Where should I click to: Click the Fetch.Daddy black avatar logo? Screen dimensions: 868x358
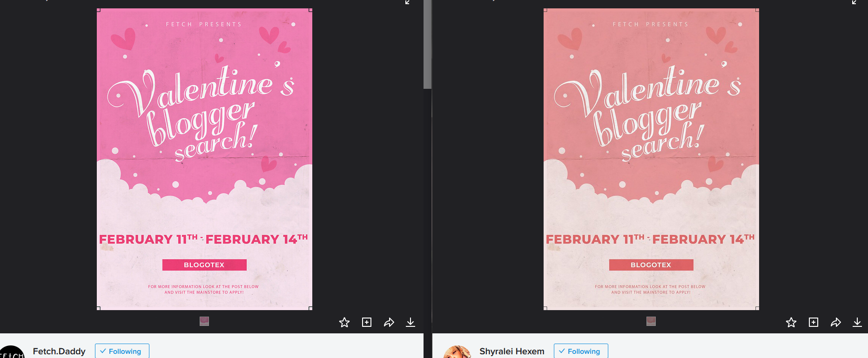coord(12,352)
